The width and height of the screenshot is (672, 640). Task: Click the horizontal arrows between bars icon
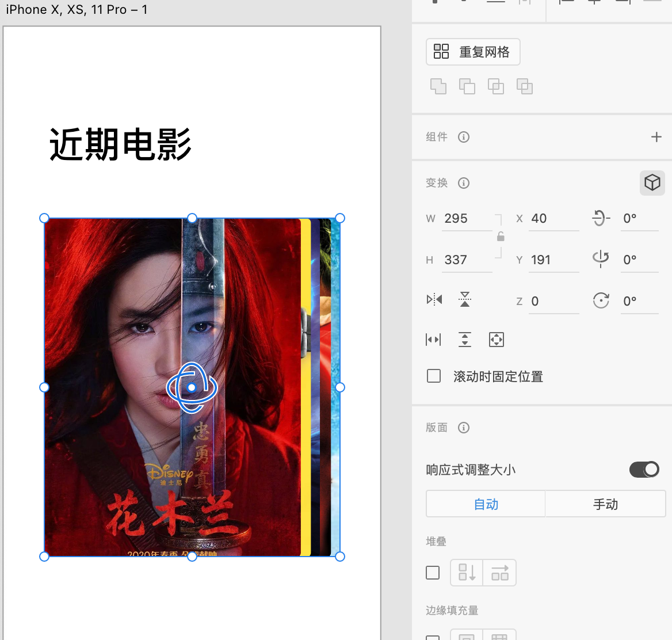coord(433,340)
